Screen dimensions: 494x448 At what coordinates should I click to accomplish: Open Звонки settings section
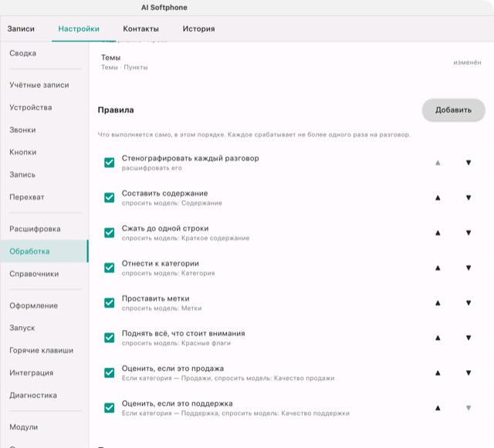[44, 130]
